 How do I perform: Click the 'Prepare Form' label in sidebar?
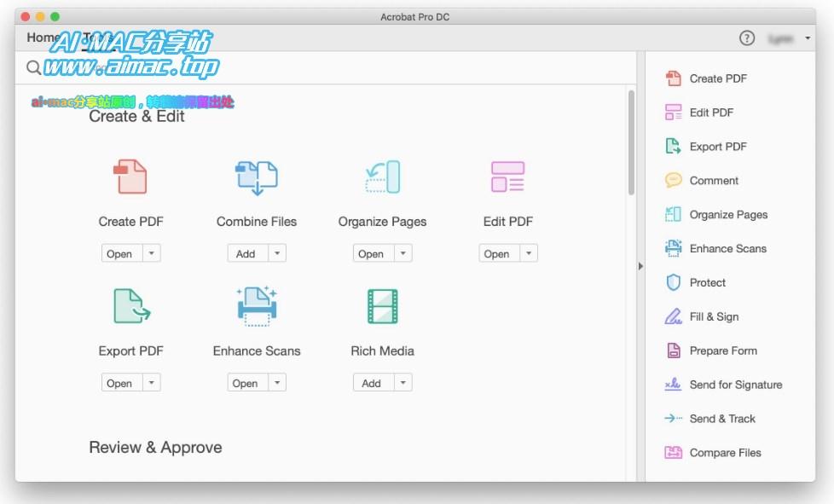coord(723,350)
